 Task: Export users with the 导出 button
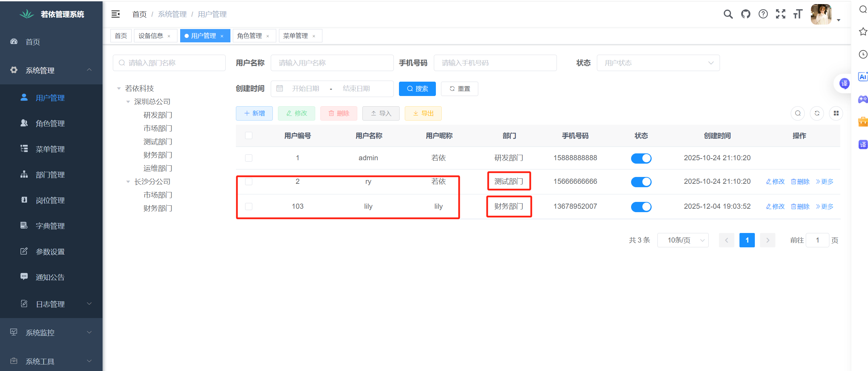click(423, 113)
